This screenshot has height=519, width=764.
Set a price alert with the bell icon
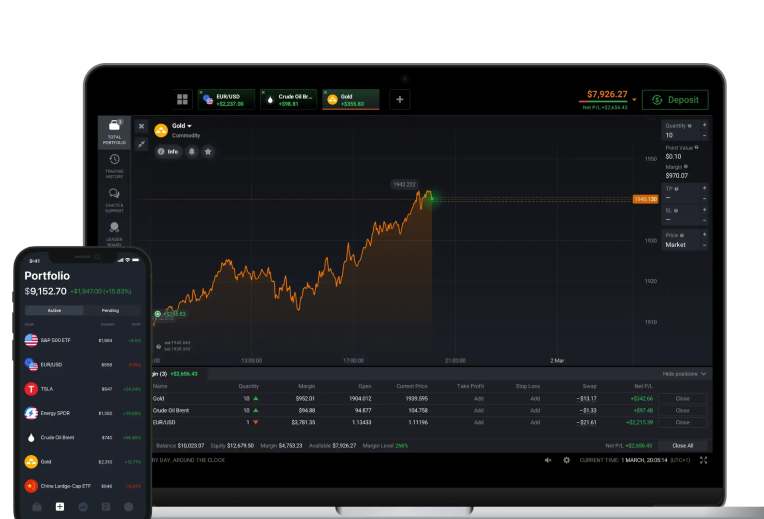192,152
